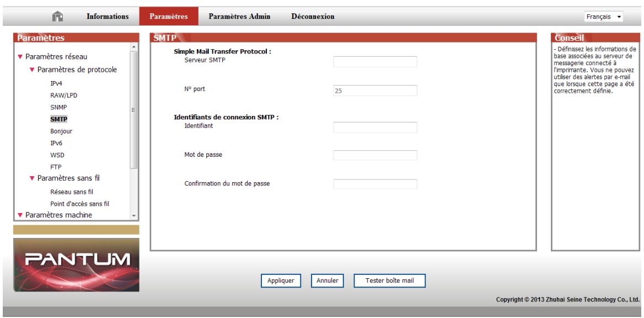Click the Identifiant text field
The width and height of the screenshot is (644, 318).
point(375,128)
